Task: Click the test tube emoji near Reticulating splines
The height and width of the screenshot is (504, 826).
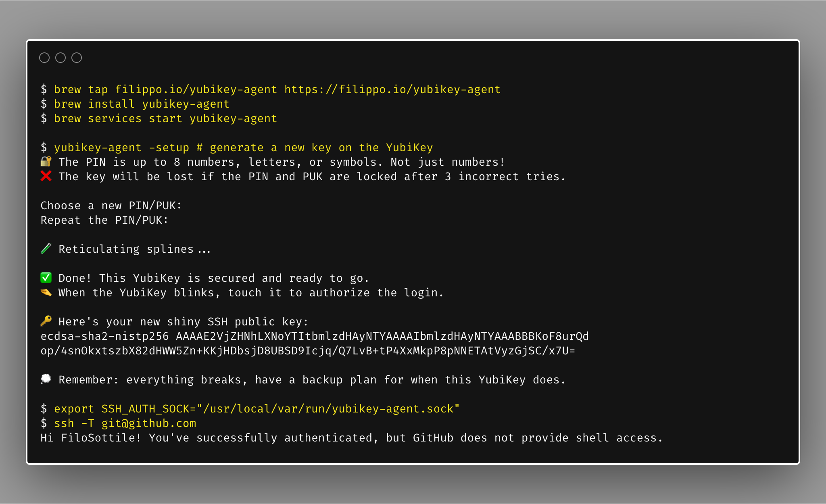Action: pyautogui.click(x=46, y=249)
